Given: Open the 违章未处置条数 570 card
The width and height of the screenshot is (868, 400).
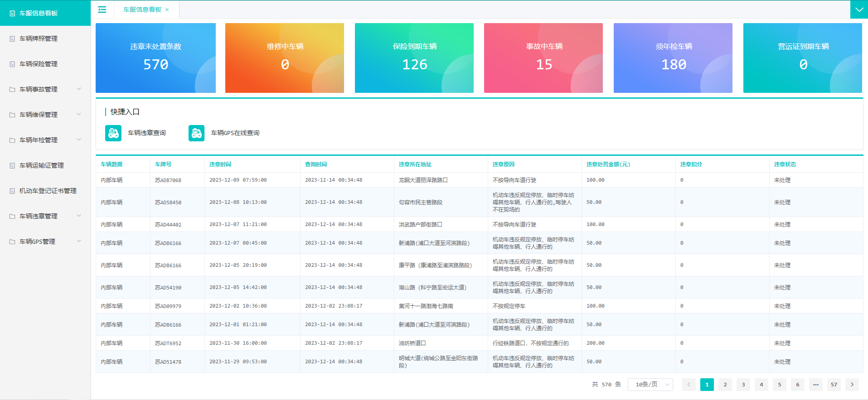Looking at the screenshot, I should (x=155, y=58).
